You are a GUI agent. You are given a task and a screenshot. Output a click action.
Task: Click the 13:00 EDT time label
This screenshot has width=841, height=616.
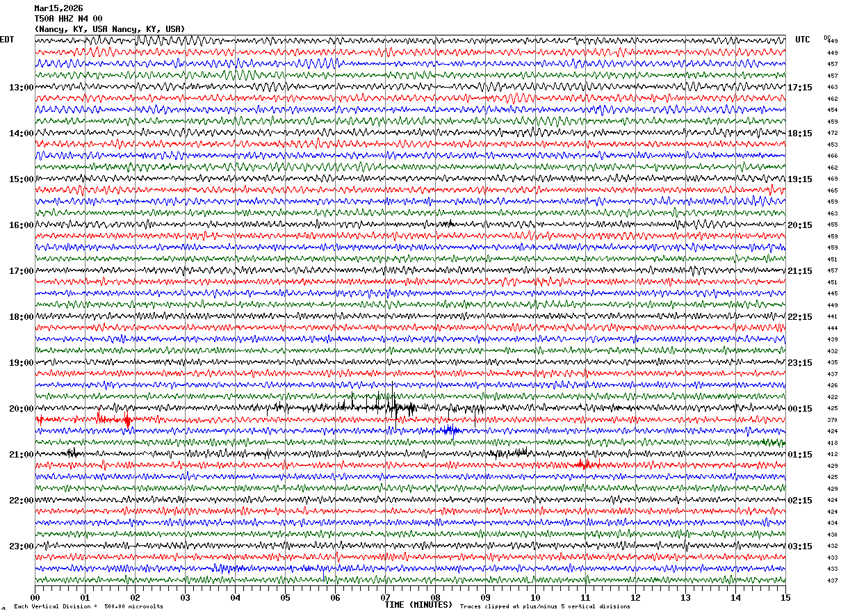pyautogui.click(x=21, y=88)
